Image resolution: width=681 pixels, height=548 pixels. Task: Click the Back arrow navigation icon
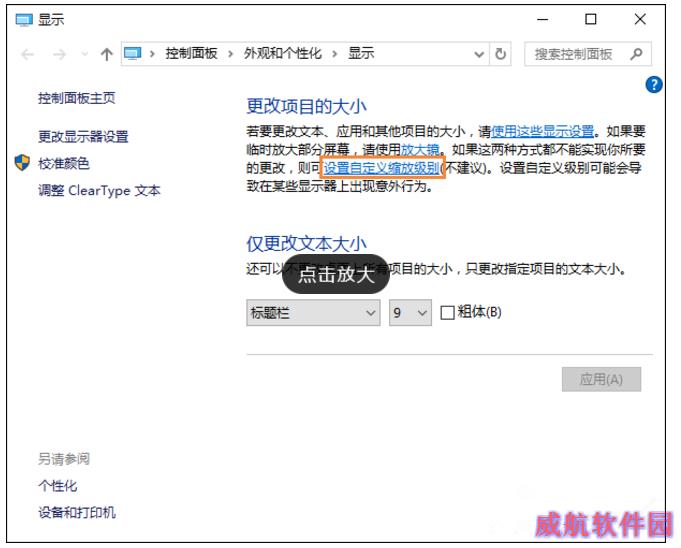click(x=28, y=55)
